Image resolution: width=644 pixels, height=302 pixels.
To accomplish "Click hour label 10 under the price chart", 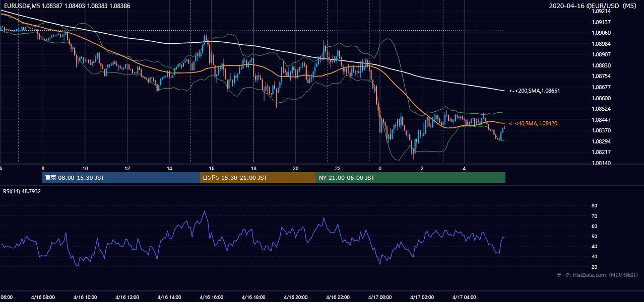I will click(x=85, y=168).
